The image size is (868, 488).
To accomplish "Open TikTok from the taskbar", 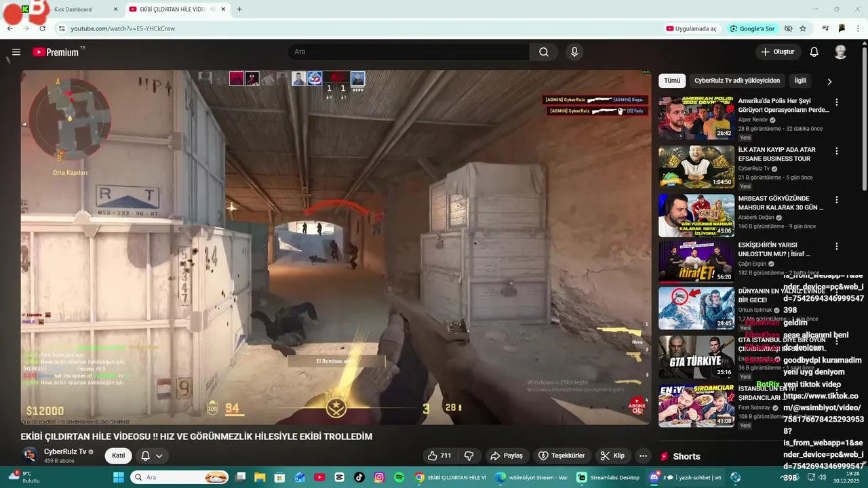I will click(x=359, y=477).
